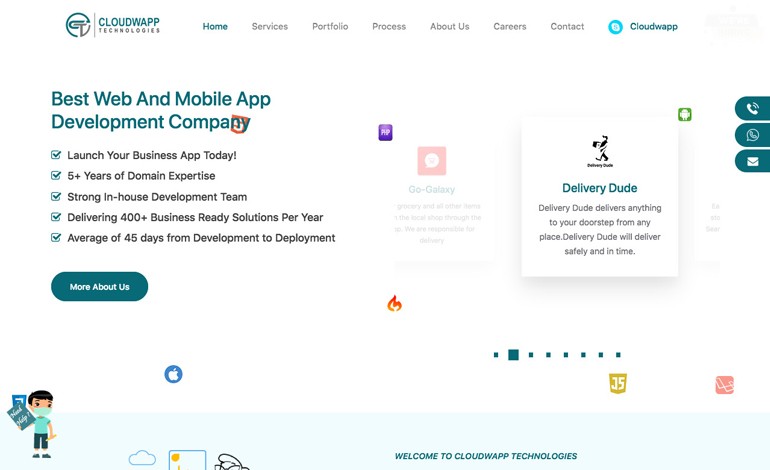Click the checkmark beside Delivering 400+ Business Ready Solutions

click(x=56, y=217)
